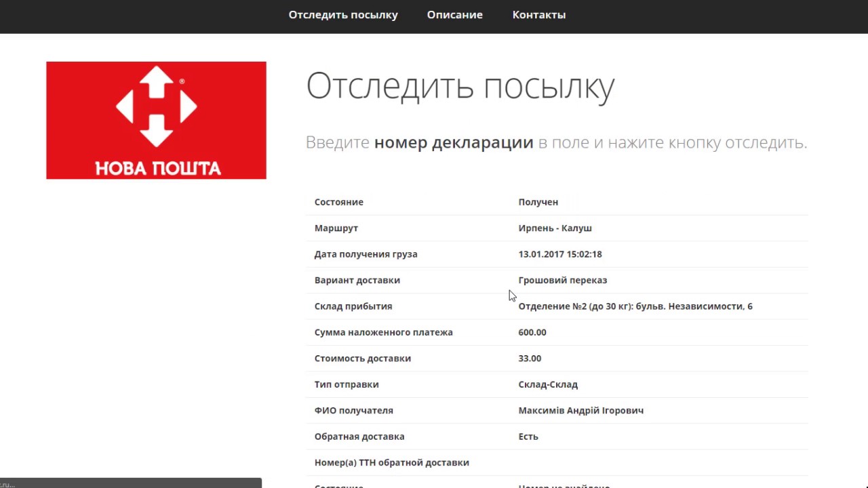The height and width of the screenshot is (488, 868).
Task: Open the Контакты navigation link
Action: click(538, 15)
